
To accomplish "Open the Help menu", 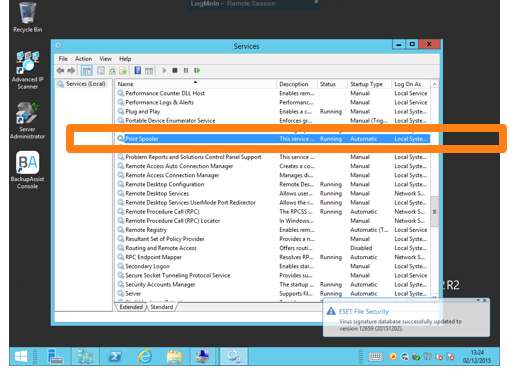I will (x=125, y=59).
